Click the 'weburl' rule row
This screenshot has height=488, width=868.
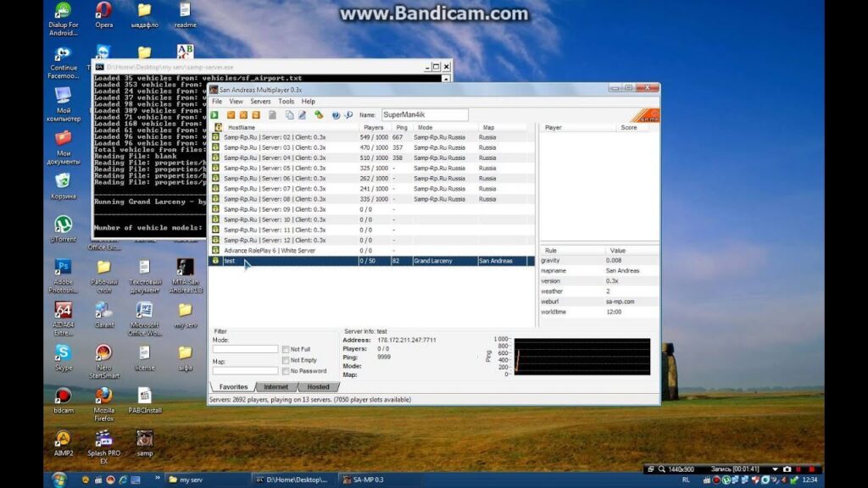(599, 302)
